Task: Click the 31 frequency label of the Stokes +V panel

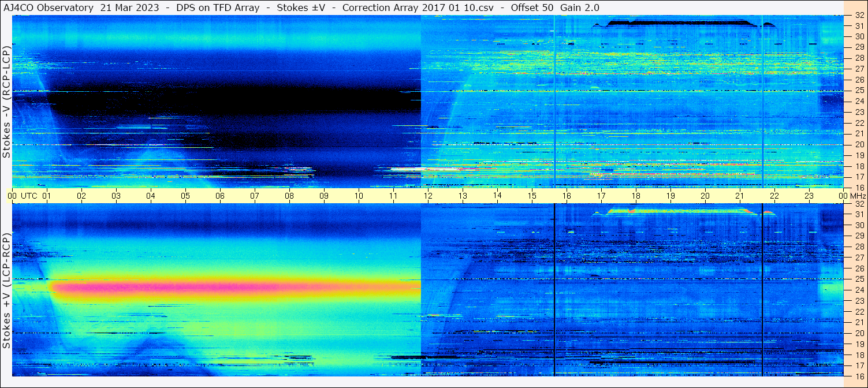Action: click(859, 214)
